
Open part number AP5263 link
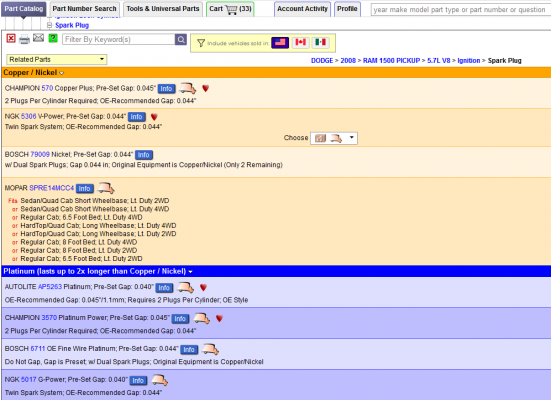pos(50,287)
